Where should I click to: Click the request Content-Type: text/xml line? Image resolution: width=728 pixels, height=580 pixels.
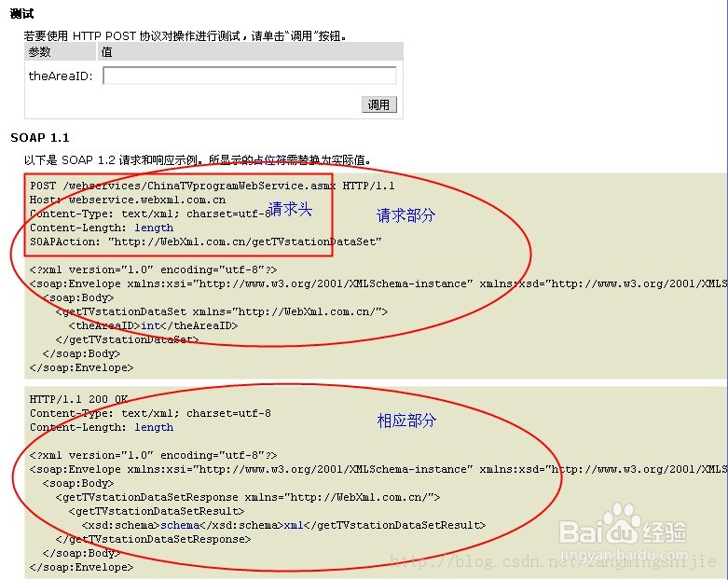150,214
